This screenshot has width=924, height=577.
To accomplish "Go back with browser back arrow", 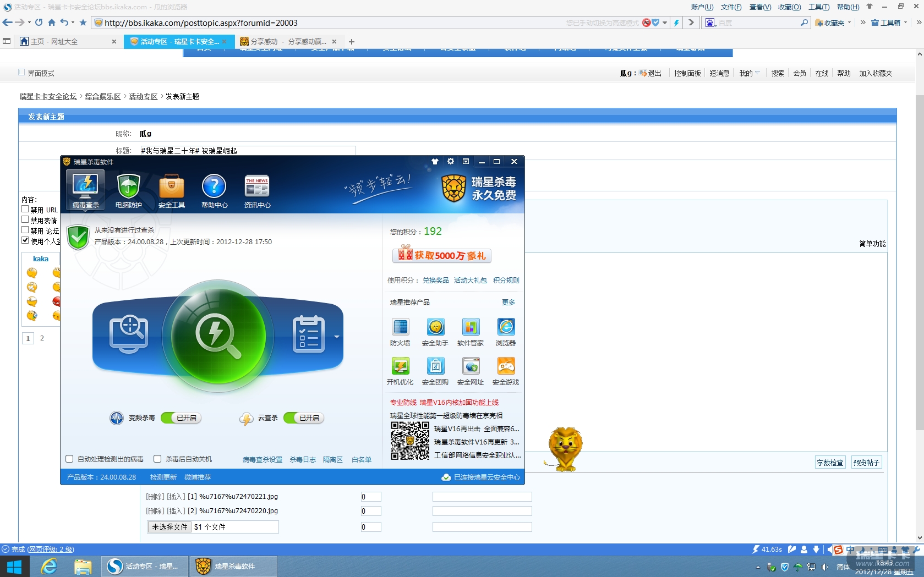I will click(x=7, y=23).
